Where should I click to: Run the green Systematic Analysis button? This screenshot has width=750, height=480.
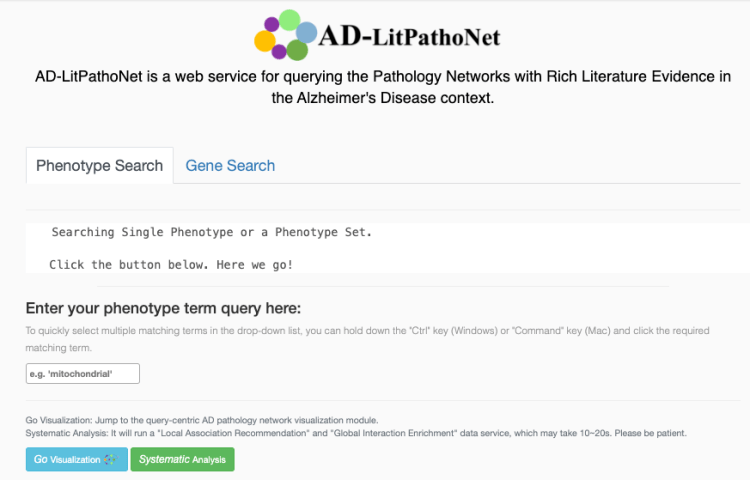(182, 460)
